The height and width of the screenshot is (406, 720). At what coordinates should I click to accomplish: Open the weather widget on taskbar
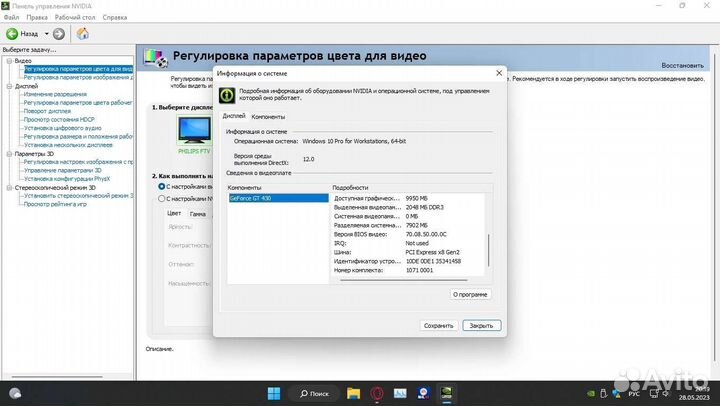[15, 393]
